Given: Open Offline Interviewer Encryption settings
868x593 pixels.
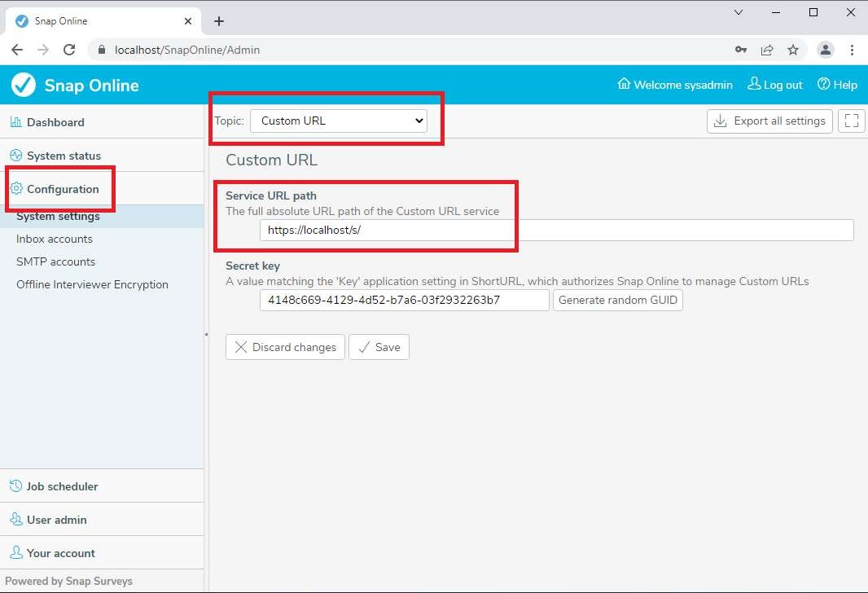Looking at the screenshot, I should (92, 284).
